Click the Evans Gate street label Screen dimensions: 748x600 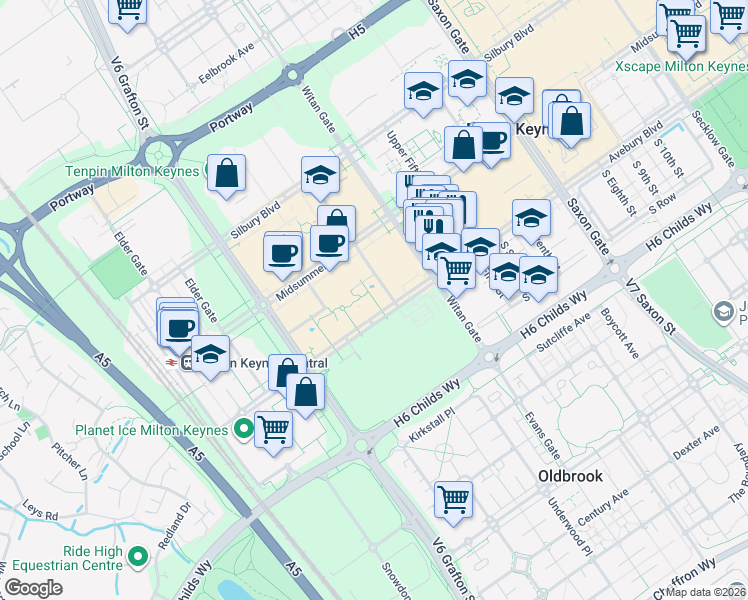tap(542, 436)
